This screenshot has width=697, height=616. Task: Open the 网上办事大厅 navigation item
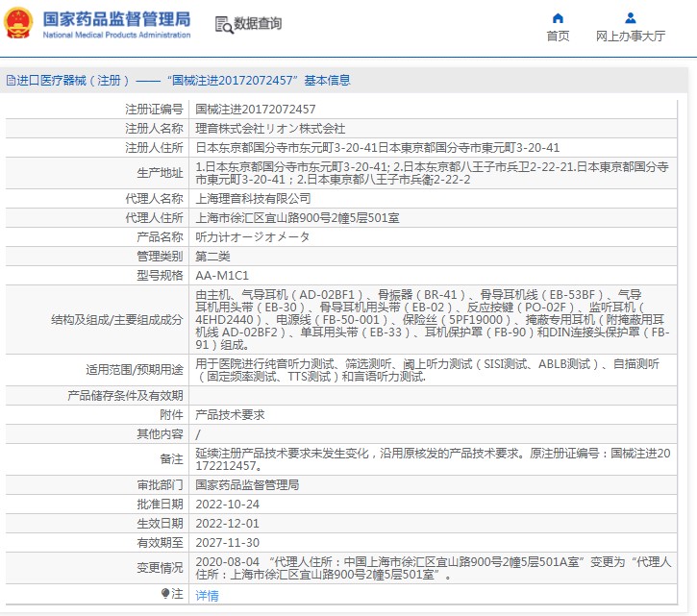[x=630, y=37]
